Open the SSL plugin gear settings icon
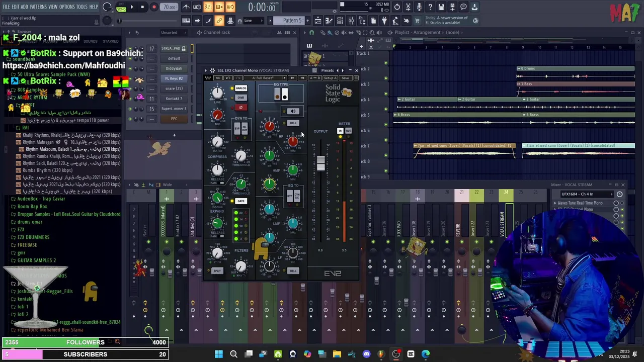 pos(212,70)
